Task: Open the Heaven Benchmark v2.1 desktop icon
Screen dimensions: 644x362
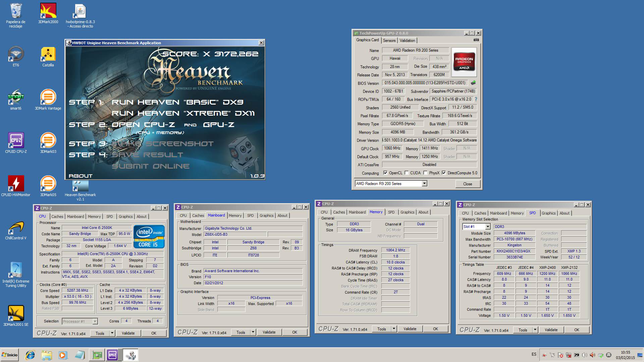Action: [x=80, y=191]
